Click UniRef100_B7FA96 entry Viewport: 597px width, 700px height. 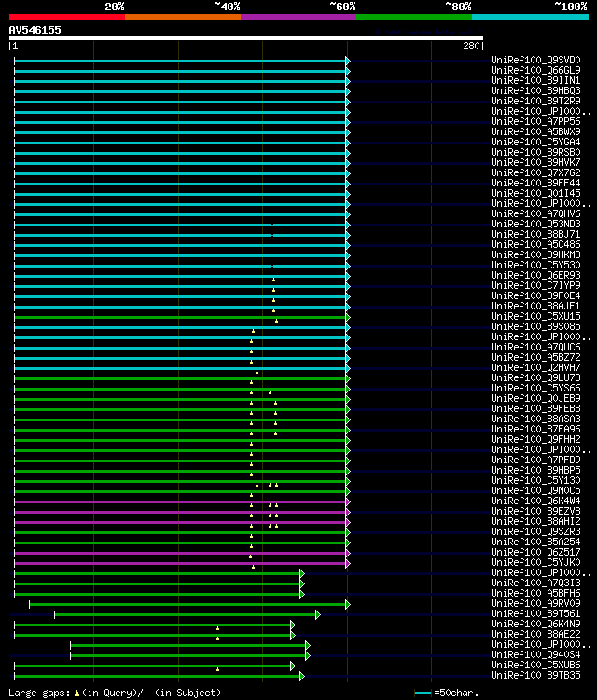[x=535, y=430]
